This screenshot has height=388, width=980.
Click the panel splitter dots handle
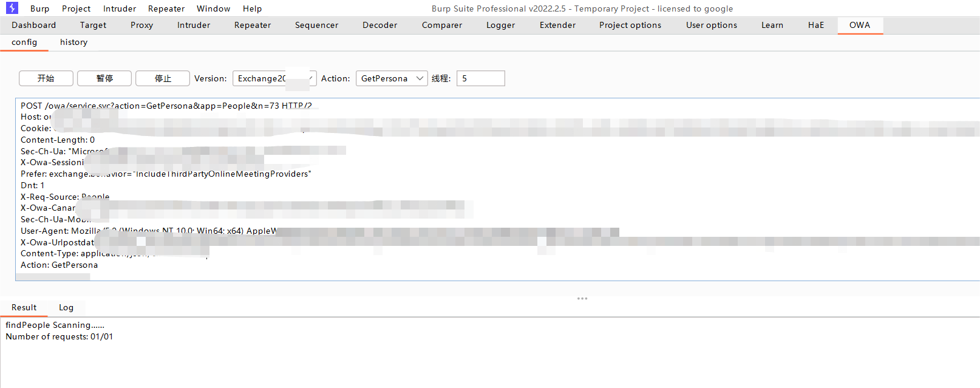point(582,298)
